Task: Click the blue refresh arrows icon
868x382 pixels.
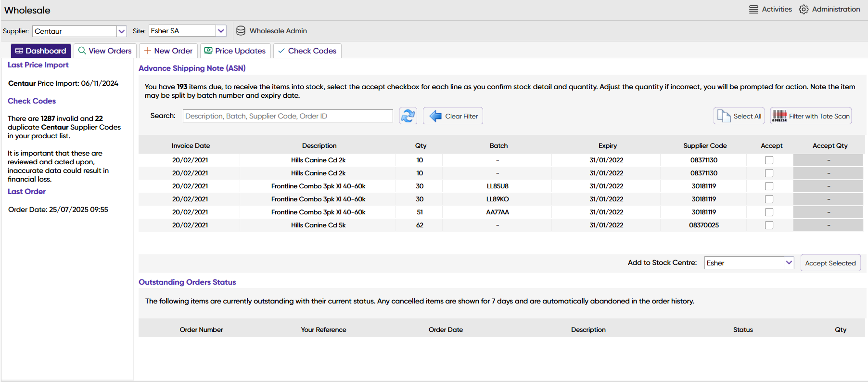Action: pos(408,116)
